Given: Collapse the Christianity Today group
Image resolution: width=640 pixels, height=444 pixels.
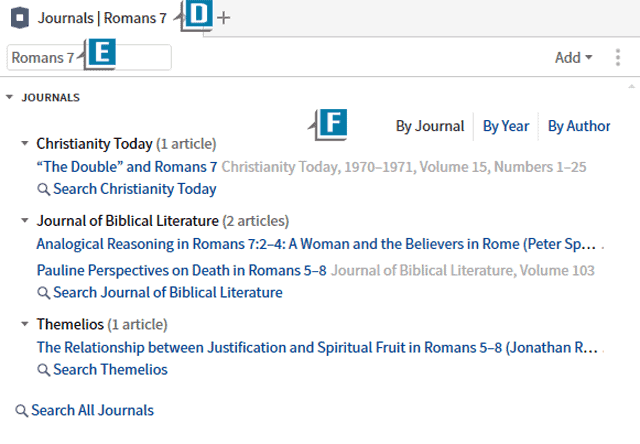Looking at the screenshot, I should (25, 143).
